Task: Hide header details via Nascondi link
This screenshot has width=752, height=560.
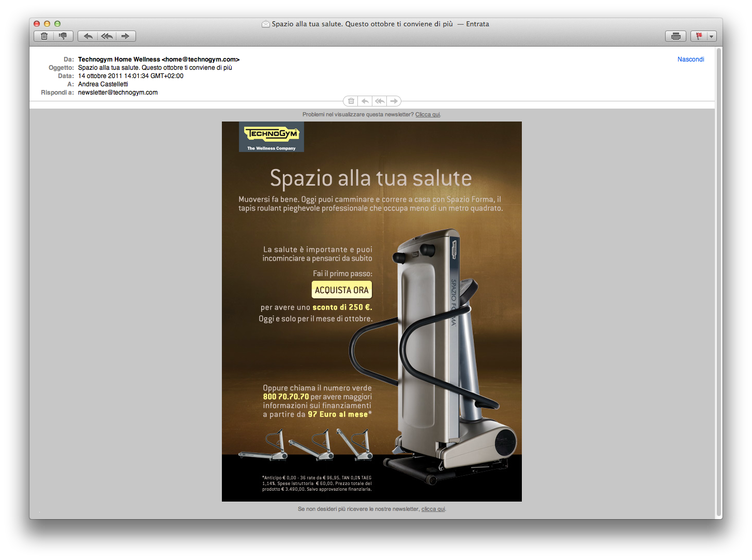Action: (x=690, y=59)
